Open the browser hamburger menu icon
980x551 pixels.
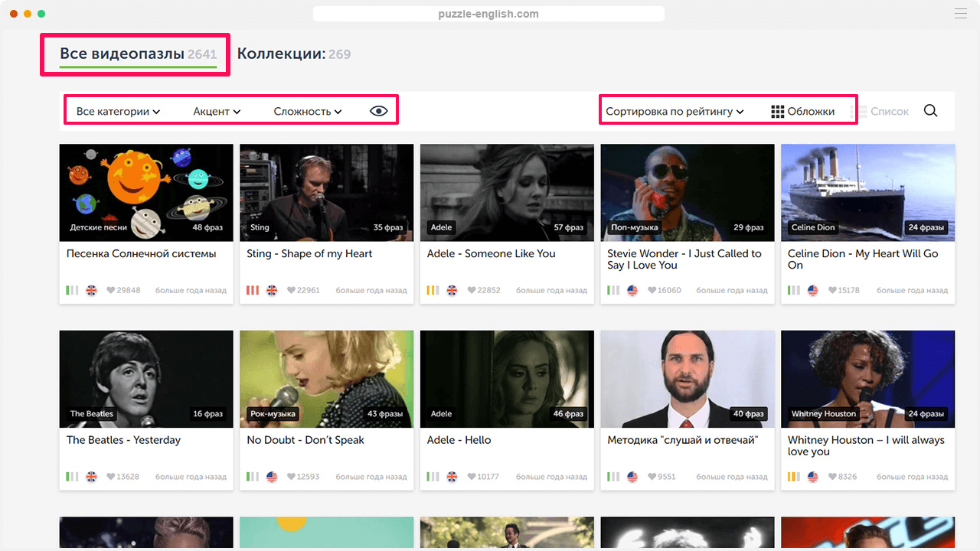pos(960,14)
